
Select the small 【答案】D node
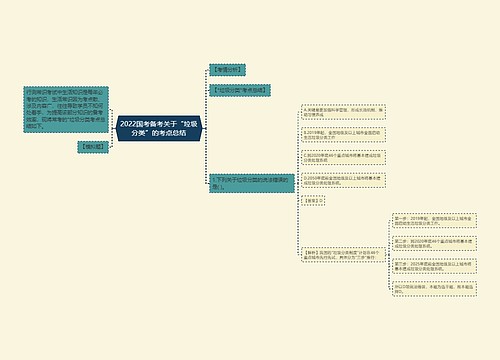[x=313, y=201]
